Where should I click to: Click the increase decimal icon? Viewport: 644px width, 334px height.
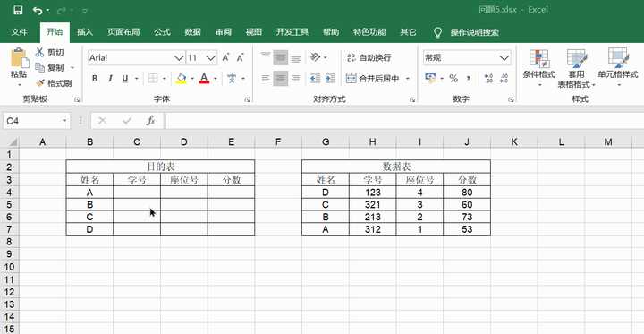[488, 78]
